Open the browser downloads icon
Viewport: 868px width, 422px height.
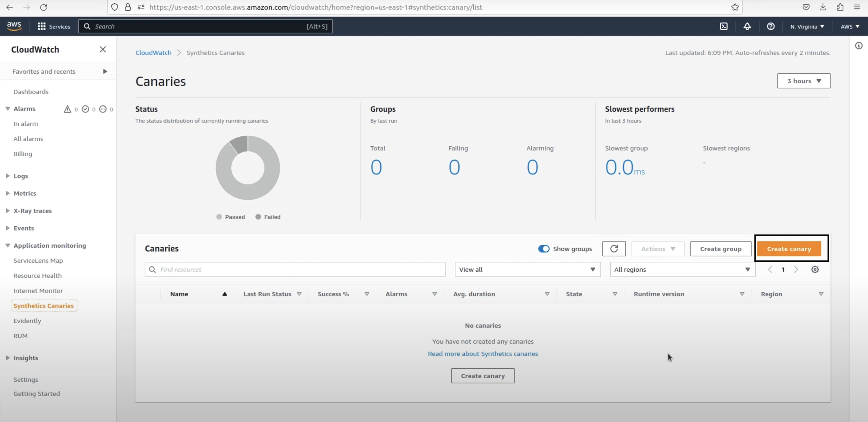tap(823, 7)
